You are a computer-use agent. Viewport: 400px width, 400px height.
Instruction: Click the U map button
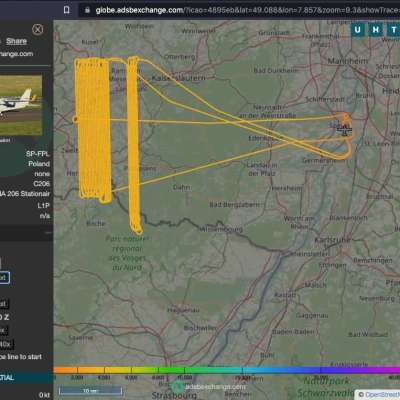click(358, 30)
